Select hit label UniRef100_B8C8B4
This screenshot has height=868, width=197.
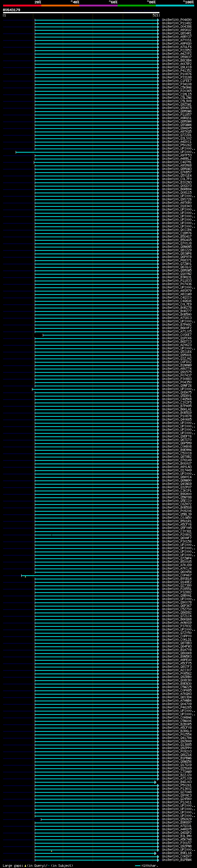point(176,61)
